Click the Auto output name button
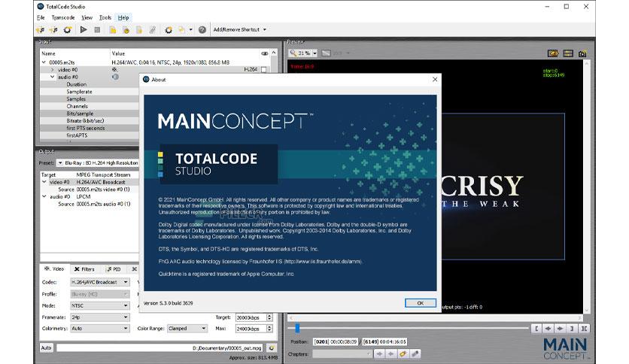Viewport: 629px width, 364px height. pos(46,347)
